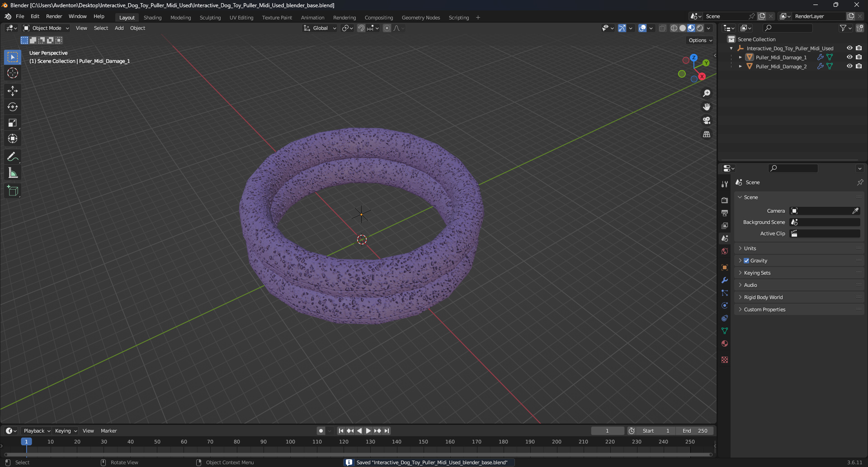
Task: Switch orthographic/perspective grid icon
Action: (x=707, y=134)
